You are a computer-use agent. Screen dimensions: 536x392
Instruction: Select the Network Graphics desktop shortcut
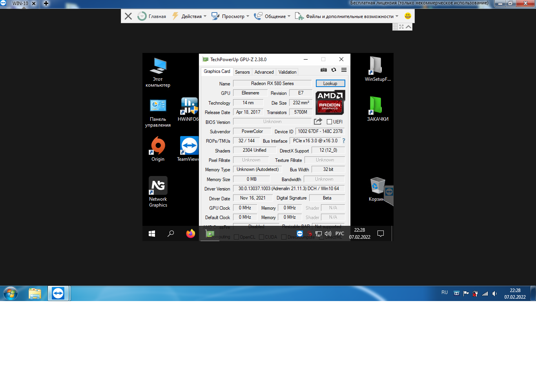tap(158, 192)
